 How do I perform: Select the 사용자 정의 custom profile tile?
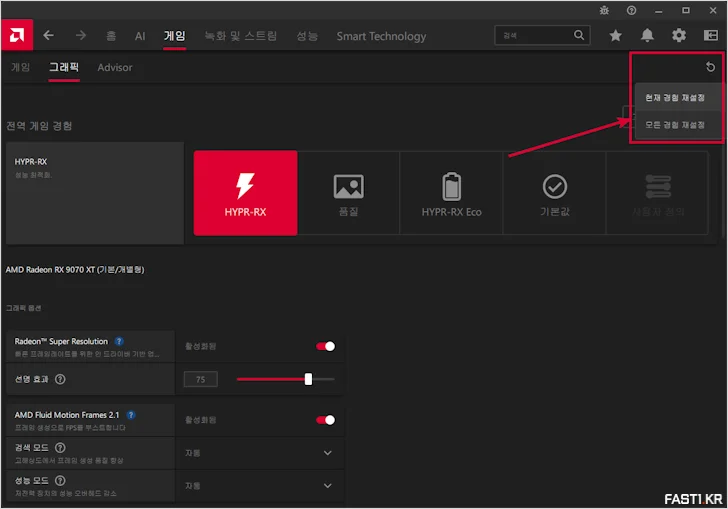(x=658, y=193)
